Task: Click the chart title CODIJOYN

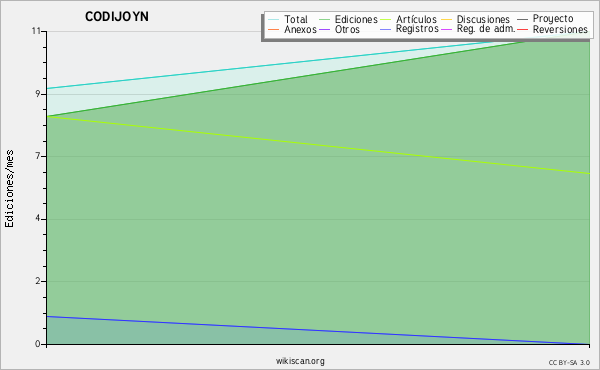Action: [x=117, y=17]
